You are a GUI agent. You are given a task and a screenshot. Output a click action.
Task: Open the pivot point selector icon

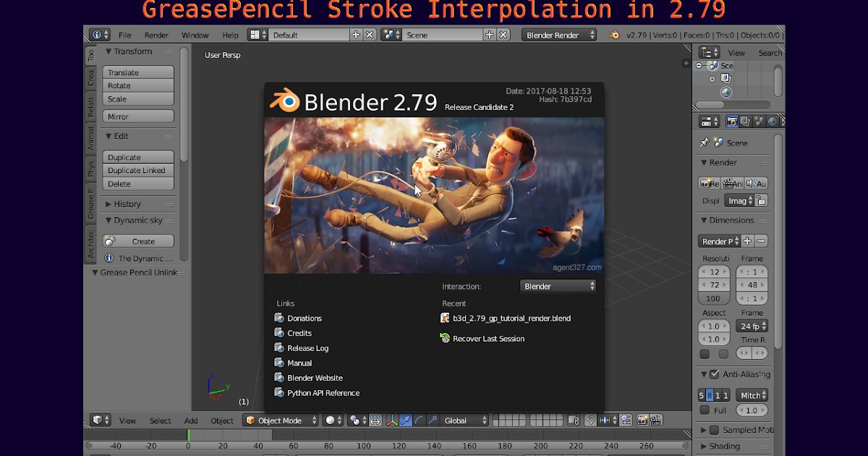[x=358, y=420]
